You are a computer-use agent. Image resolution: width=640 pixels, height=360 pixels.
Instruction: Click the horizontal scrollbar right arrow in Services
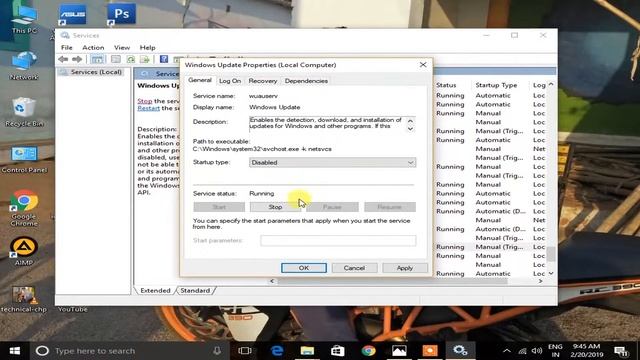click(540, 281)
